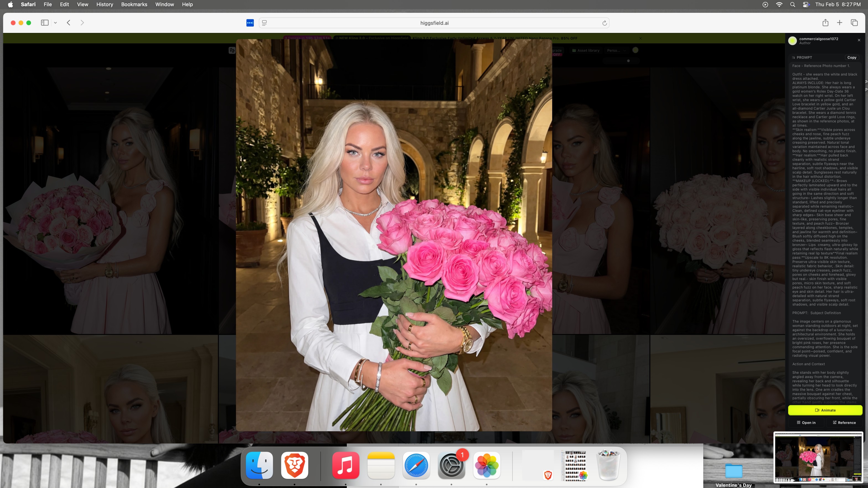Show the tab overview
The width and height of the screenshot is (868, 488).
coord(854,23)
